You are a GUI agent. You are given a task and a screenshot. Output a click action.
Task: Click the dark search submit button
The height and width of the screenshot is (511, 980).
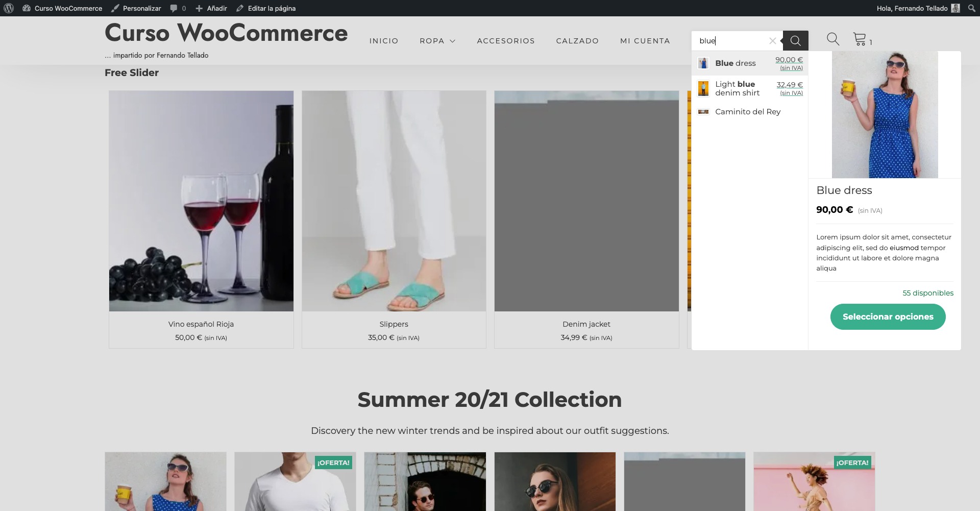[795, 41]
